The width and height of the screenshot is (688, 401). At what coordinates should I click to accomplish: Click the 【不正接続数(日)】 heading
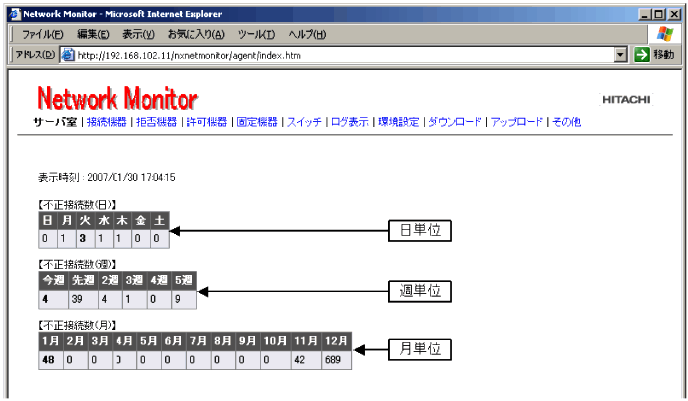pos(77,204)
